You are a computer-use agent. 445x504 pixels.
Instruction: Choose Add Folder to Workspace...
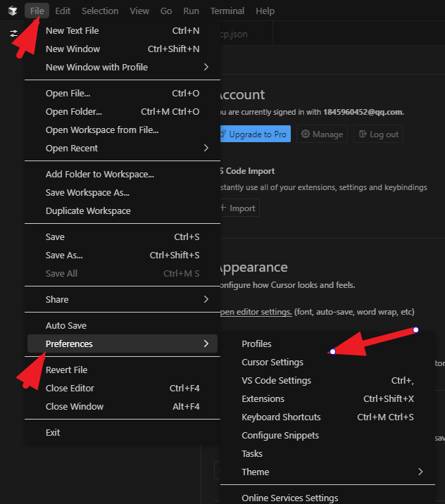pyautogui.click(x=123, y=174)
